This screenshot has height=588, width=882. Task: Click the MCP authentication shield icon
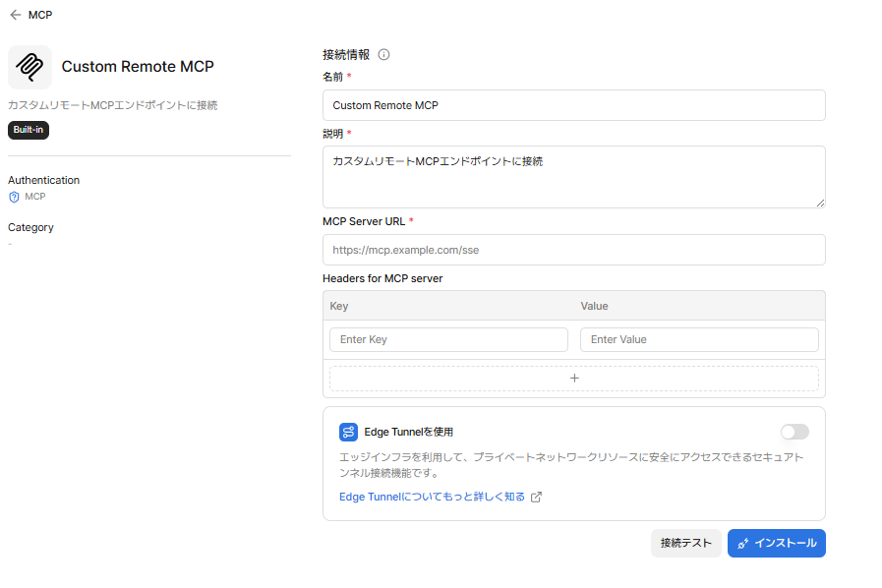(14, 197)
